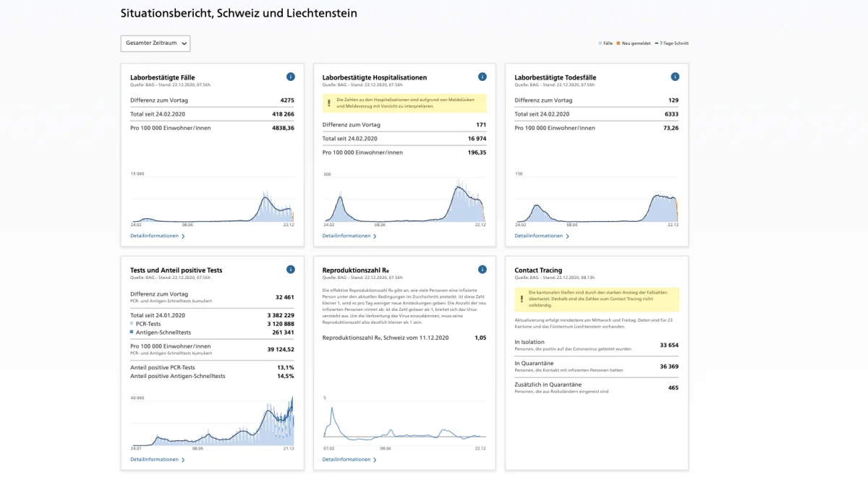Click hospitalisation difference value 171
868x493 pixels.
tap(481, 125)
